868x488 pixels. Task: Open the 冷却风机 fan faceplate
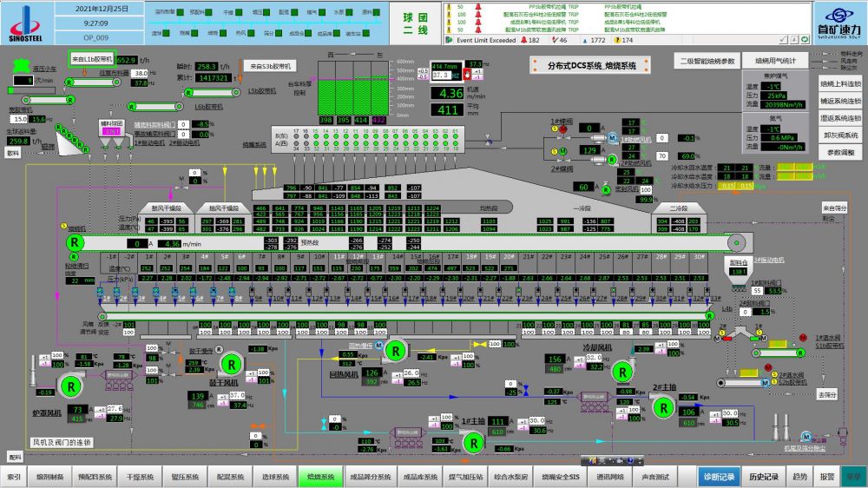pos(622,372)
